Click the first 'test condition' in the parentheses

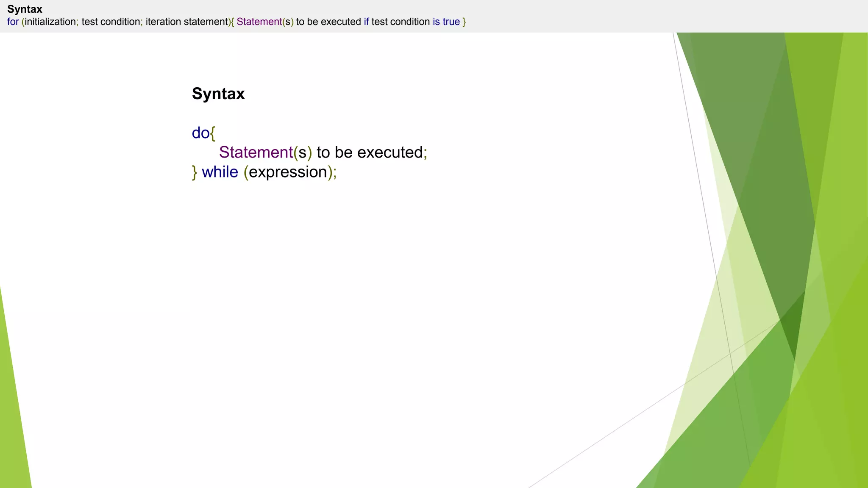tap(111, 22)
